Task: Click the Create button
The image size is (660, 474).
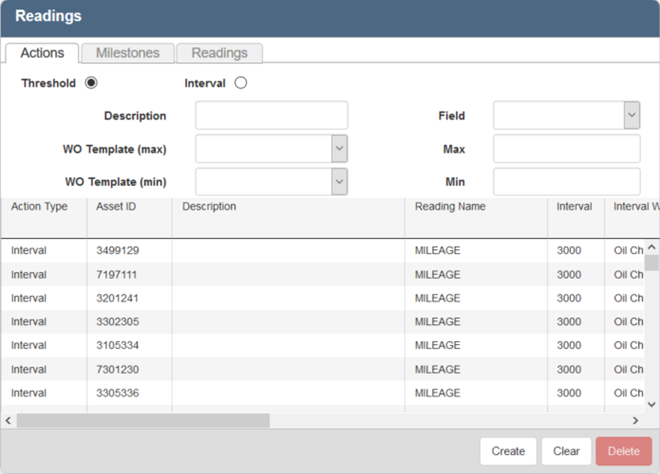Action: pyautogui.click(x=508, y=451)
